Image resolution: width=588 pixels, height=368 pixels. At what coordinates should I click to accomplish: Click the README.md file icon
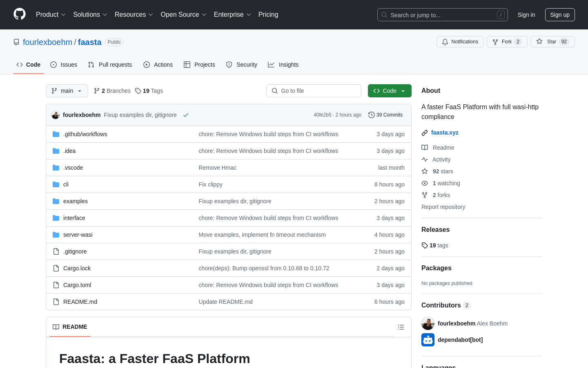[x=56, y=302]
